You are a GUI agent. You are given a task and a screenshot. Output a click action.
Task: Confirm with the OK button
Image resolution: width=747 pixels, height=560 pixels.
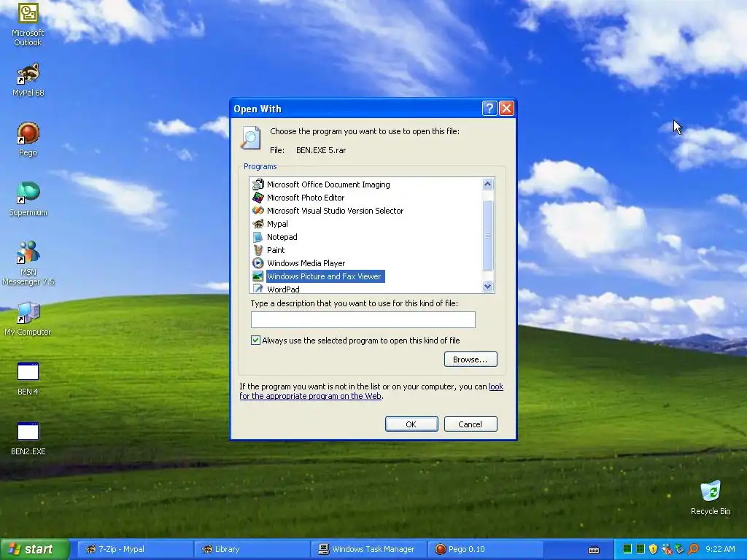point(411,424)
